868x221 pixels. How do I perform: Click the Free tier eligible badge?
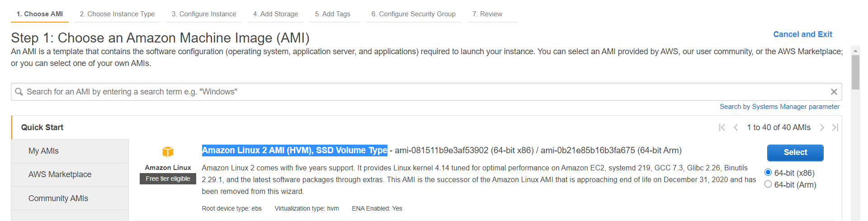(x=168, y=179)
